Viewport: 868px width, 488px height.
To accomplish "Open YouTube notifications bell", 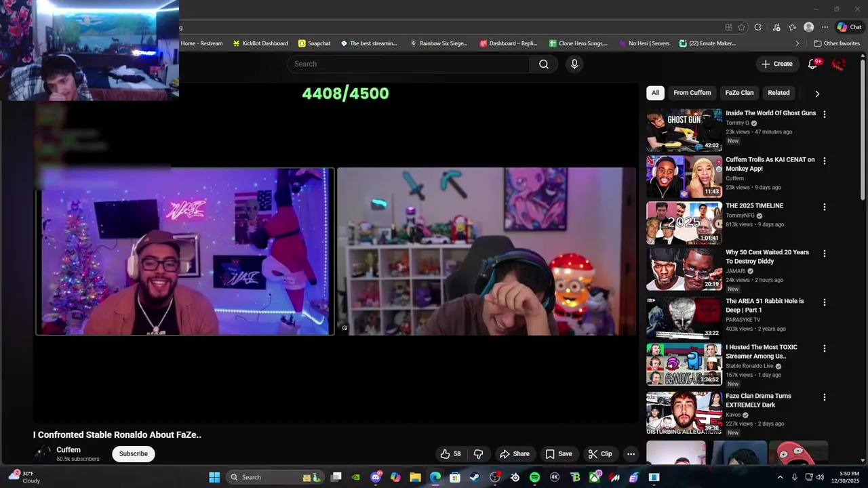I will coord(813,64).
